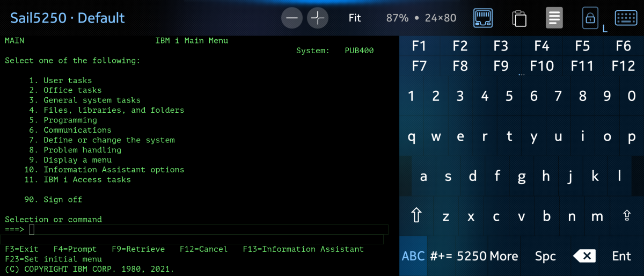This screenshot has height=276, width=644.
Task: Tap the F12 function key
Action: coord(623,66)
